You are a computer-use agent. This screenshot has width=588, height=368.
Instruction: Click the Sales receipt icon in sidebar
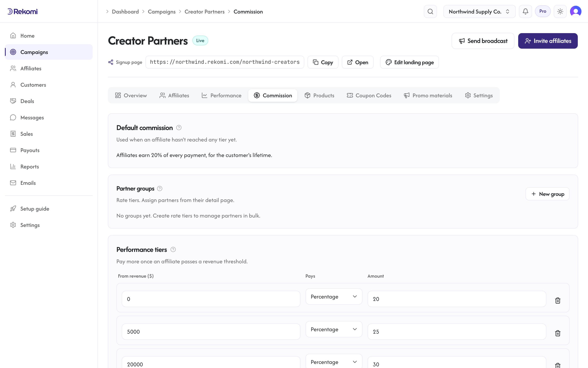(13, 134)
